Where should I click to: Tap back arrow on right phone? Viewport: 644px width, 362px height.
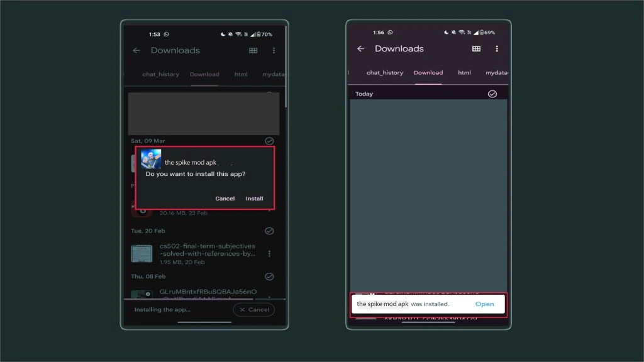pyautogui.click(x=360, y=48)
